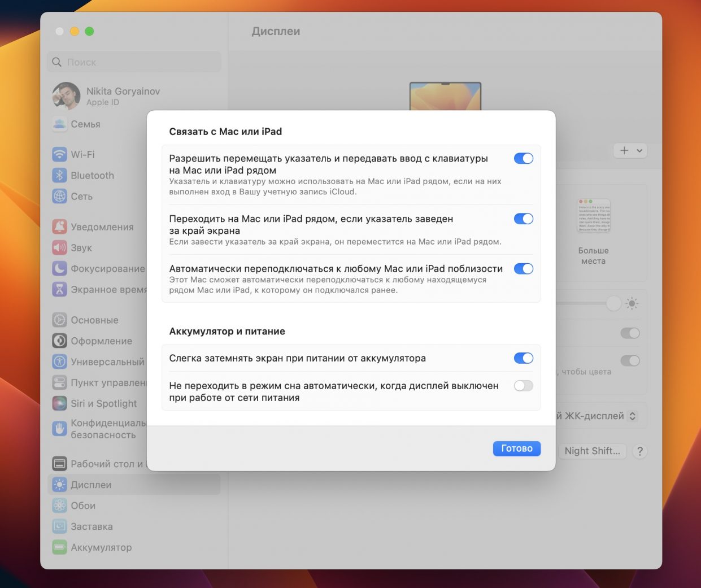Open the Siri и Spotlight icon
The width and height of the screenshot is (701, 588).
pos(59,403)
